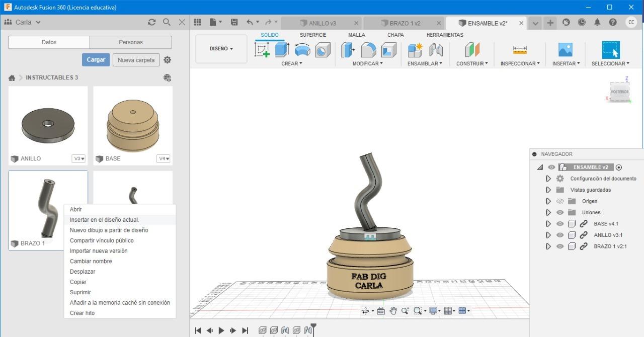Choose the Extrude tool in the Crear group

point(282,50)
